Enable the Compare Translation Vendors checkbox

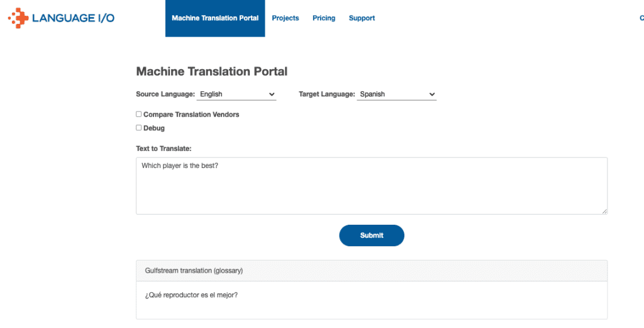pyautogui.click(x=139, y=115)
